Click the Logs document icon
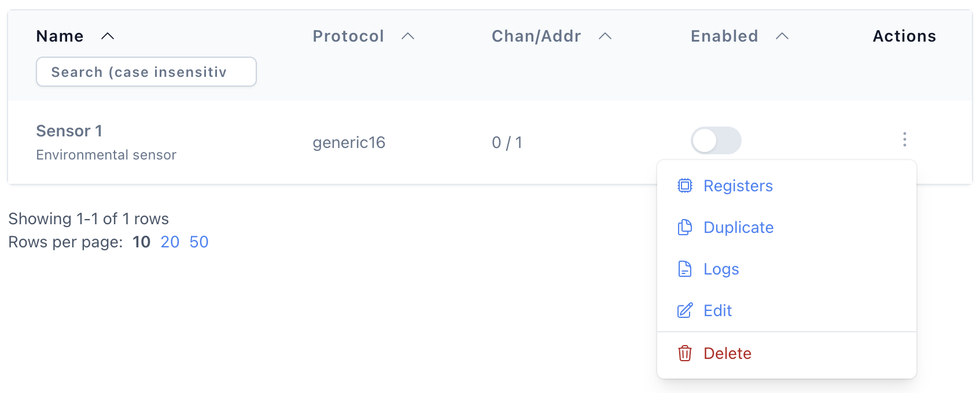 [685, 269]
